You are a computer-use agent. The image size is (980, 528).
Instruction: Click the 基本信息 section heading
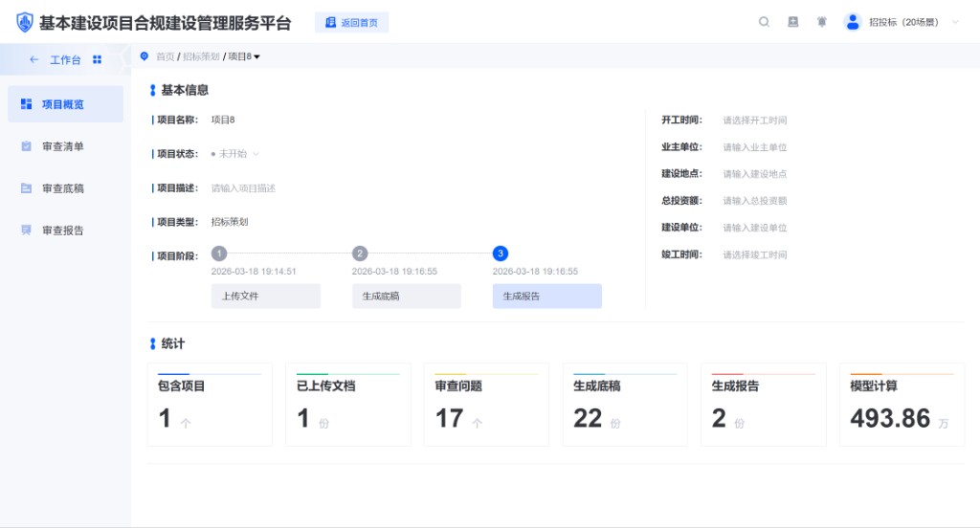point(185,90)
